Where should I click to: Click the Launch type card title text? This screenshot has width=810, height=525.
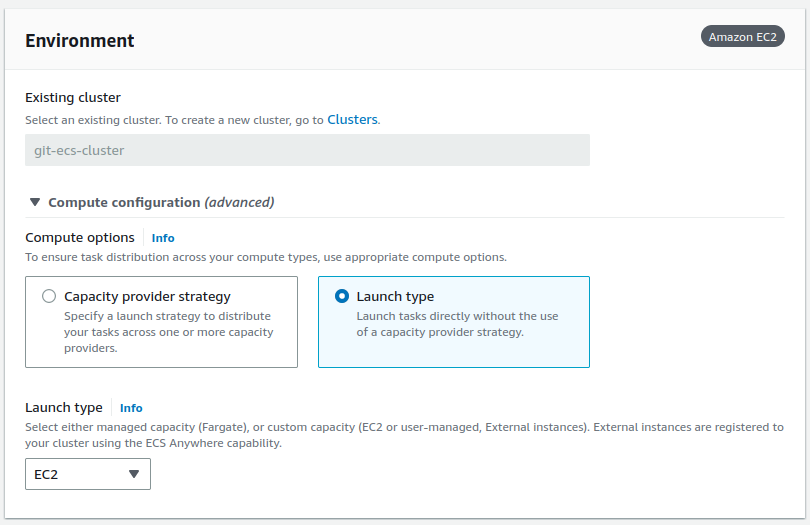(395, 296)
